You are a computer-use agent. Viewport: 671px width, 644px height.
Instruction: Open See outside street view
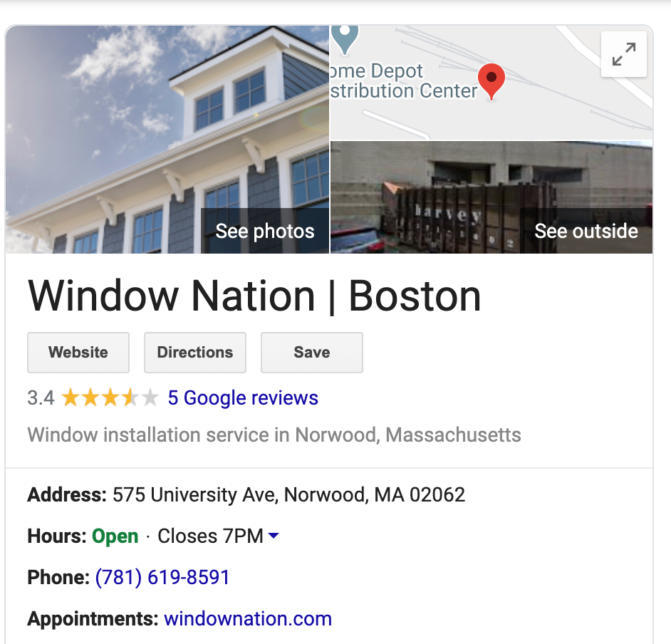tap(586, 231)
